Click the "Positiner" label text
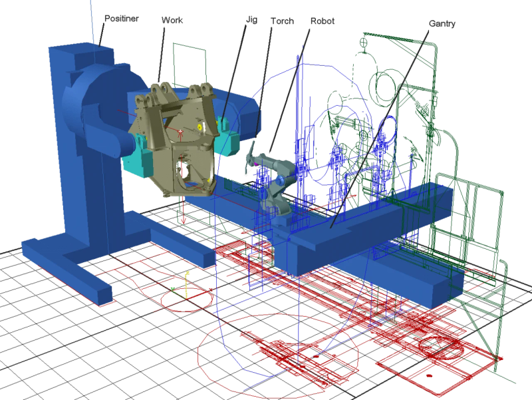 [x=121, y=19]
